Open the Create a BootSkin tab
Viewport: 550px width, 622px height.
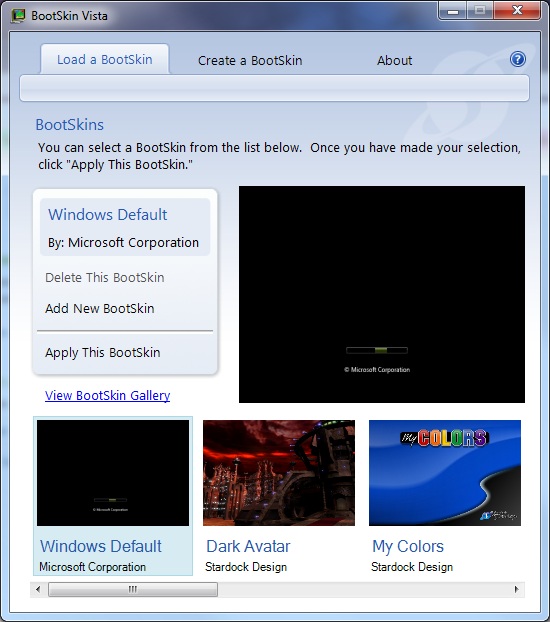[x=250, y=61]
